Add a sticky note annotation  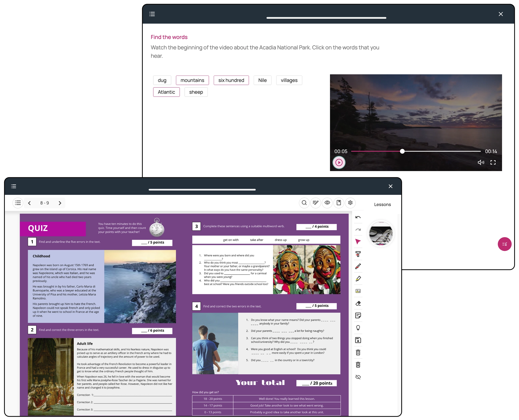[x=358, y=315]
